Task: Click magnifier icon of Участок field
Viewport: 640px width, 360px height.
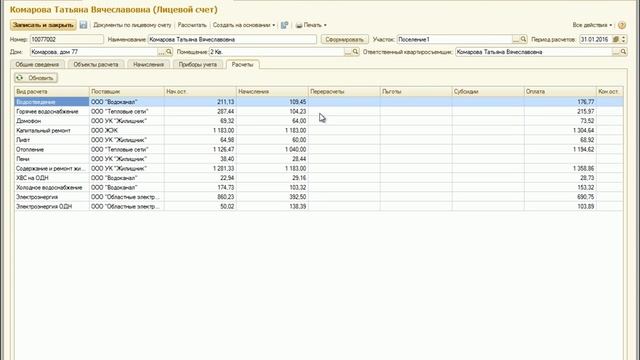Action: (x=523, y=39)
